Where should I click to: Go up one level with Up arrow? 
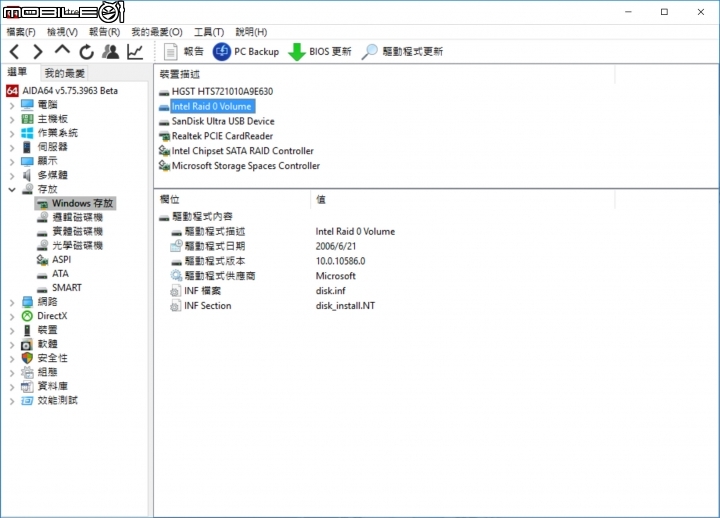point(62,50)
